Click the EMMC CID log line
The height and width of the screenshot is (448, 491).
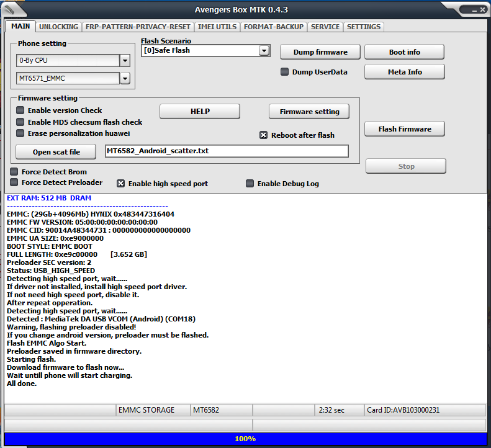pos(99,230)
